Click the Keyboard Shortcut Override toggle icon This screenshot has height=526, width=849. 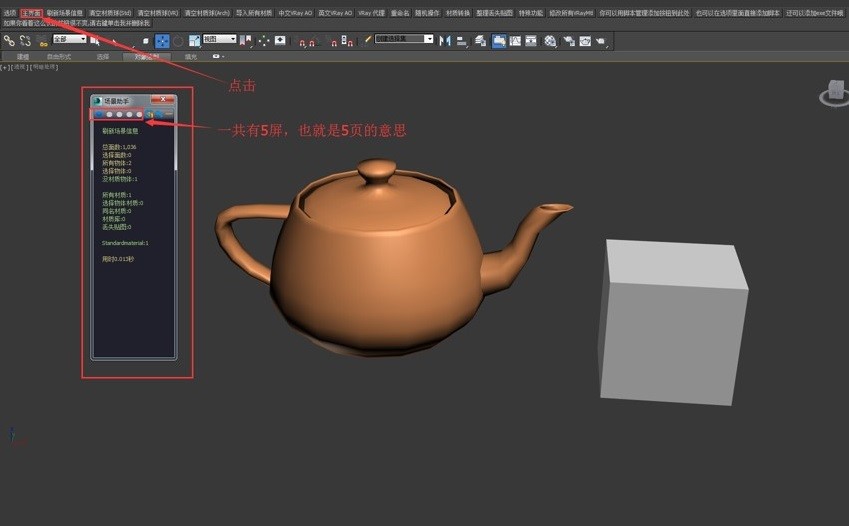point(280,41)
